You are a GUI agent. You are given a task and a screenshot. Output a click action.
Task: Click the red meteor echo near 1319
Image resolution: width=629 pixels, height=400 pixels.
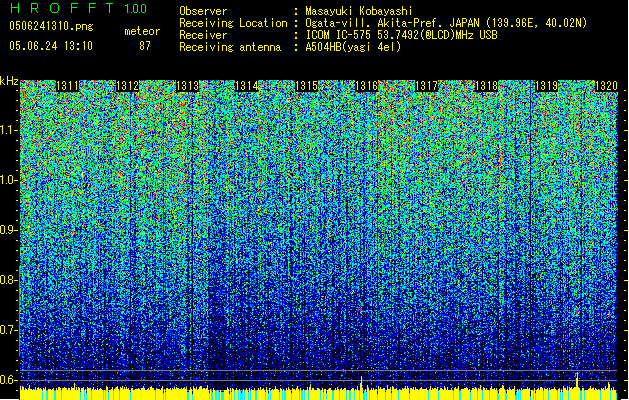[x=577, y=312]
